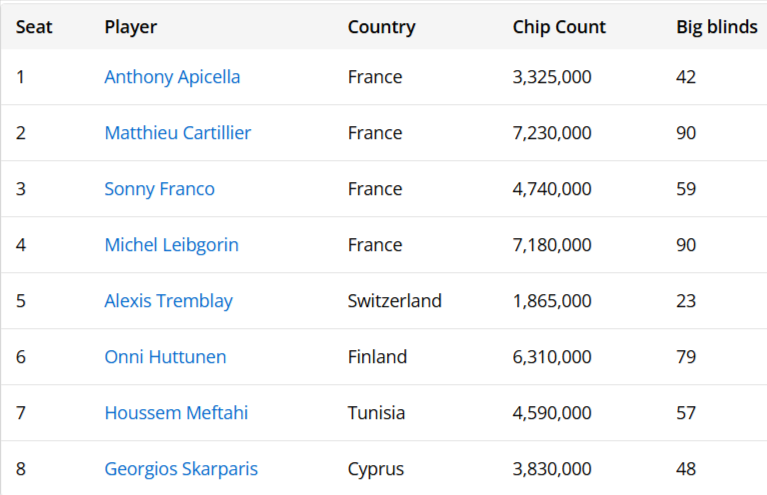Click the Chip Count column header

[559, 27]
